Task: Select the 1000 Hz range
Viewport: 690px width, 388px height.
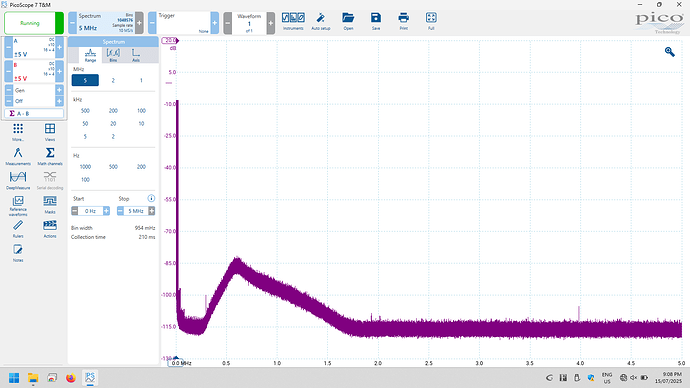Action: click(85, 167)
